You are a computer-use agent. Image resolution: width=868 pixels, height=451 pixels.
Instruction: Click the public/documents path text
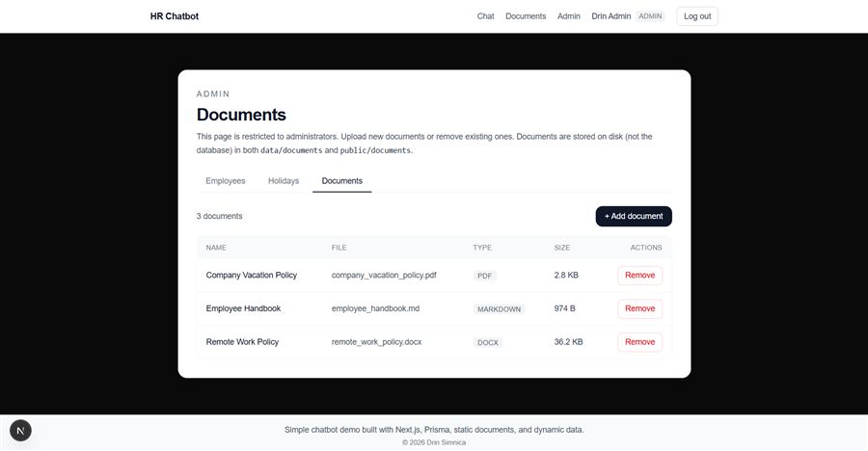[x=375, y=150]
